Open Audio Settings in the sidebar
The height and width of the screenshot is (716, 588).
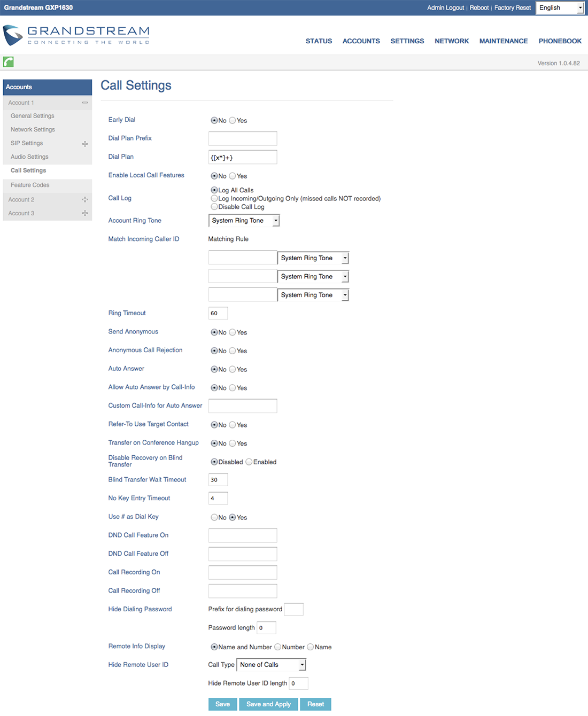point(29,157)
